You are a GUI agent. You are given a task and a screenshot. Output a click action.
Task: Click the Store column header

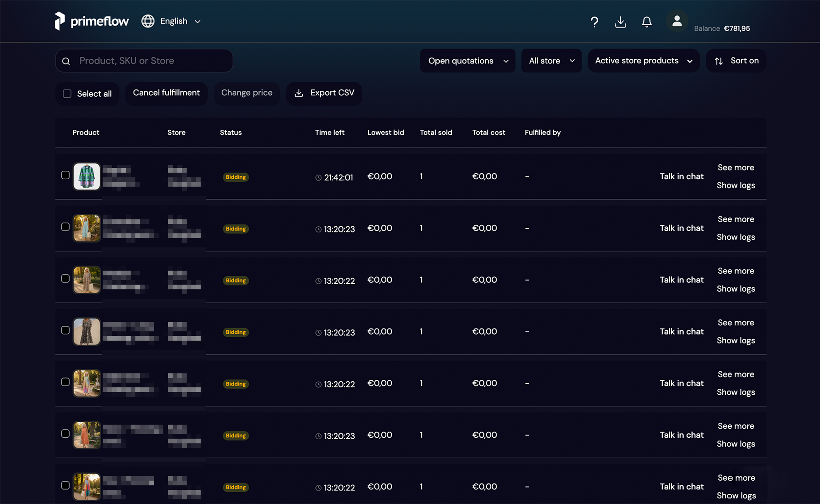click(176, 133)
